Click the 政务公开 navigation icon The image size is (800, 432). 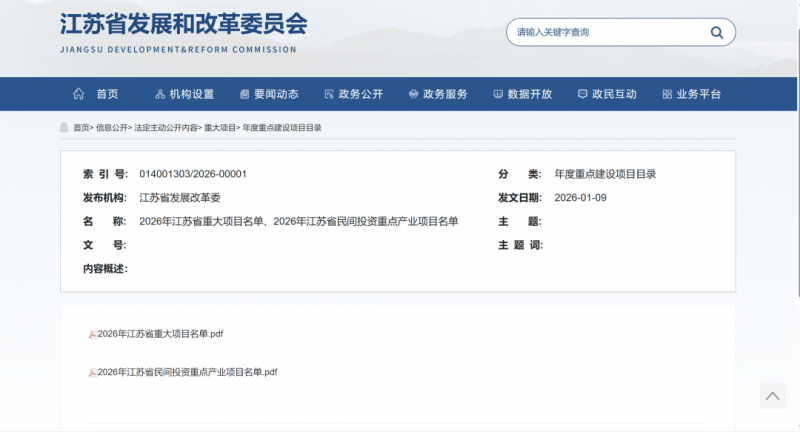click(329, 94)
